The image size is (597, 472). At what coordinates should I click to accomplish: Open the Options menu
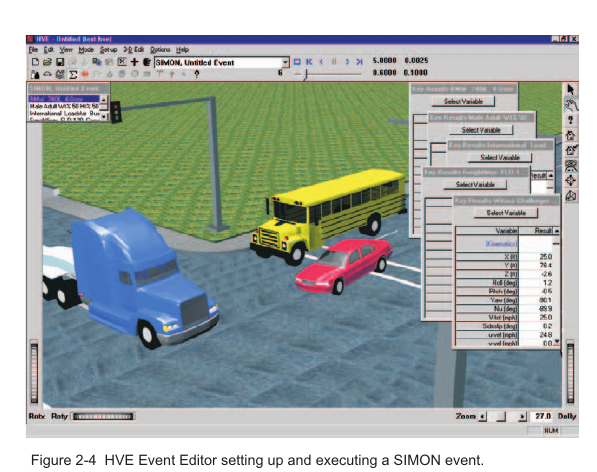pos(160,50)
